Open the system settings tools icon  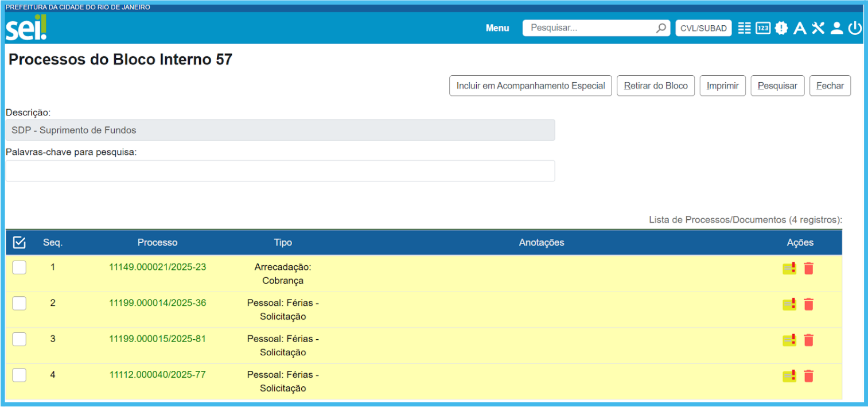[x=818, y=28]
